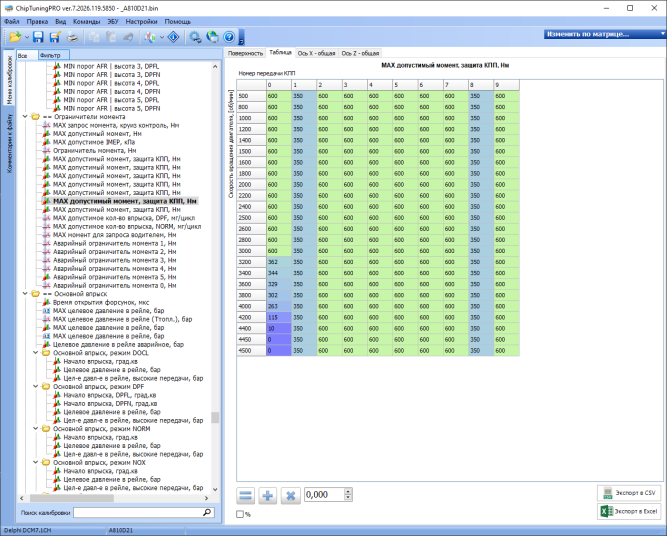Open the ЭБУ menu
The width and height of the screenshot is (667, 536).
[113, 21]
